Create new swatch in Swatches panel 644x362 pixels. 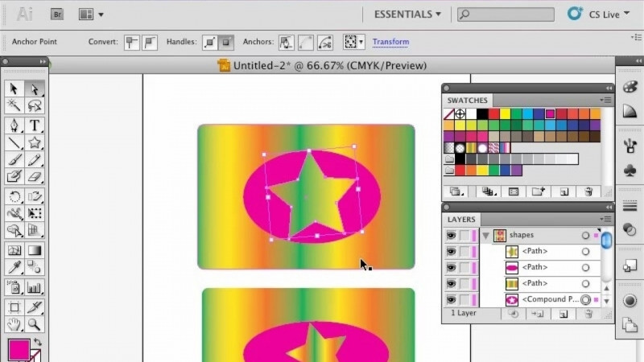point(564,191)
